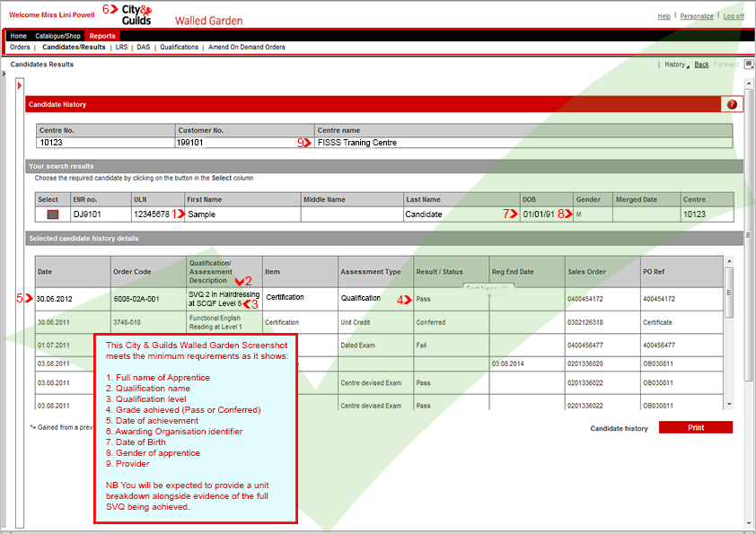Open the Catalogue/Shop menu

click(x=57, y=36)
